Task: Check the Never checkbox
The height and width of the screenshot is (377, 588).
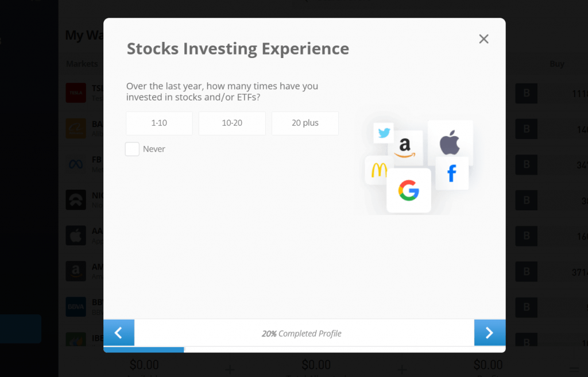Action: (x=132, y=149)
